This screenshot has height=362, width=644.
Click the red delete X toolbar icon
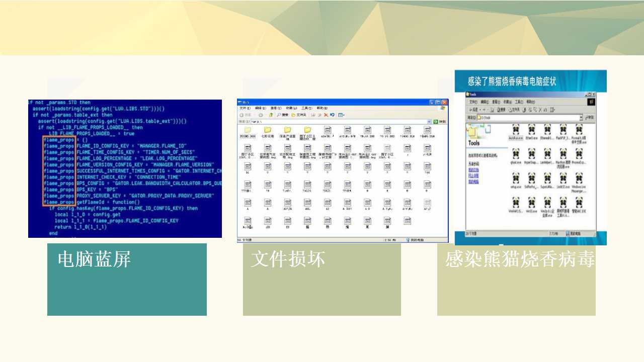coord(326,115)
